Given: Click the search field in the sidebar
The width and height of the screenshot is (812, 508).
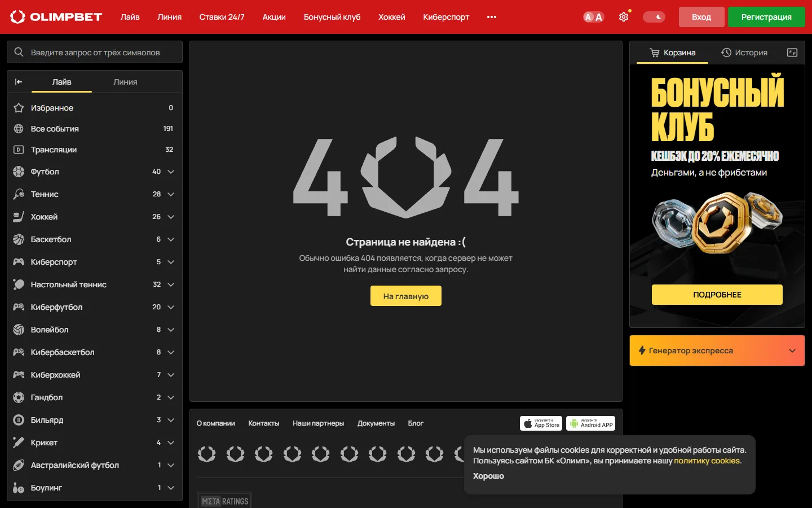Looking at the screenshot, I should click(x=95, y=52).
